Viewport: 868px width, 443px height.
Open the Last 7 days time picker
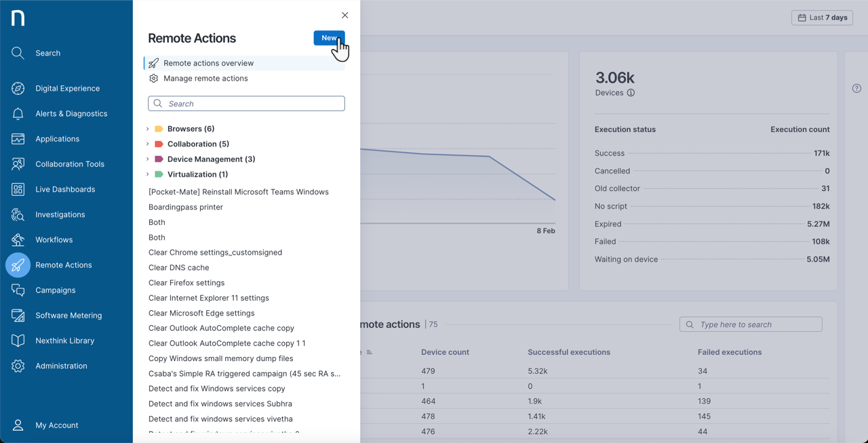pos(822,18)
